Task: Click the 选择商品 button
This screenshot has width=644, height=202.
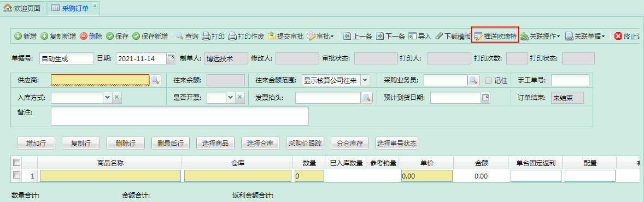Action: [x=215, y=143]
